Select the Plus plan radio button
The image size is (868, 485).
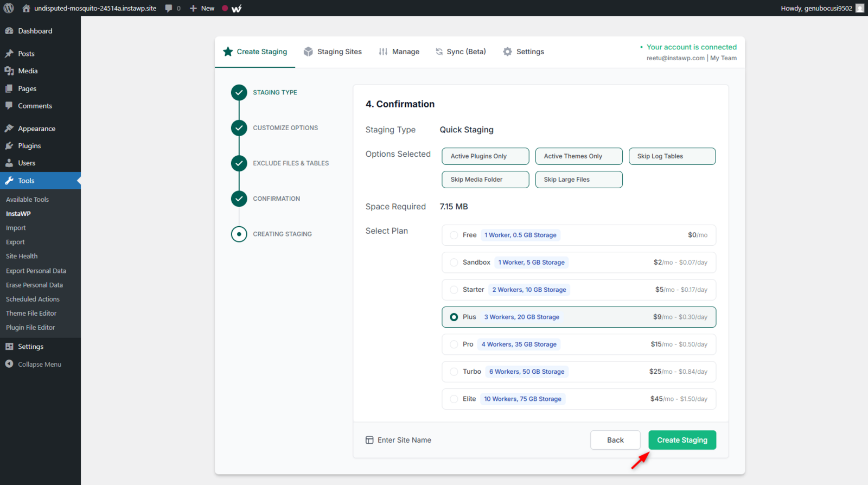[454, 317]
